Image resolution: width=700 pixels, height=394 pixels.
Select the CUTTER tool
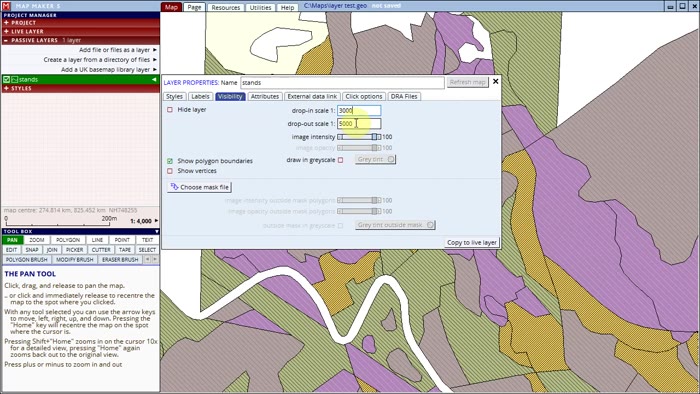click(x=101, y=250)
